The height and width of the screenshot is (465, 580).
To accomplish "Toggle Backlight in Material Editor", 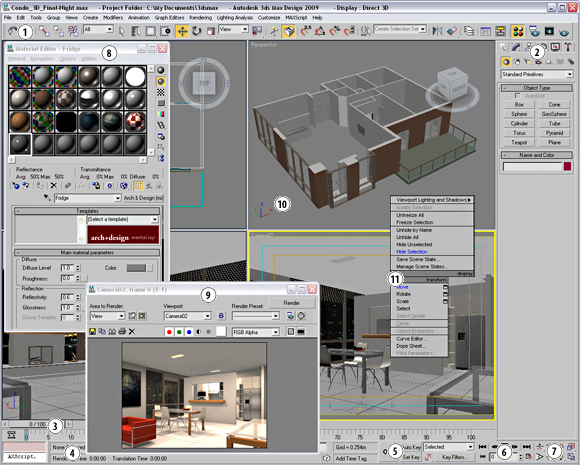I will 161,81.
